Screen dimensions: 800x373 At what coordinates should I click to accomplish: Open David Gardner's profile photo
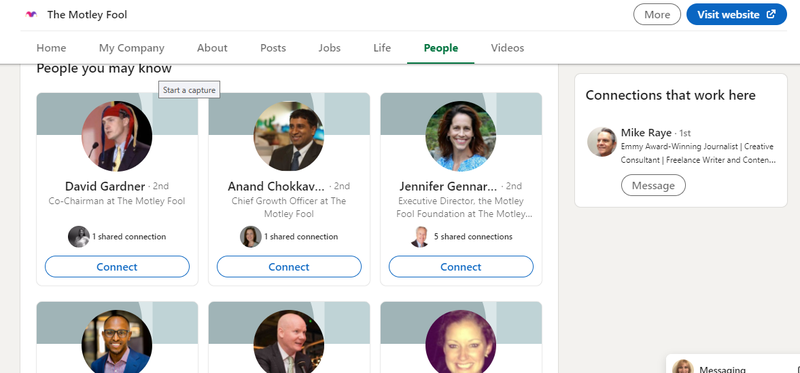tap(117, 136)
